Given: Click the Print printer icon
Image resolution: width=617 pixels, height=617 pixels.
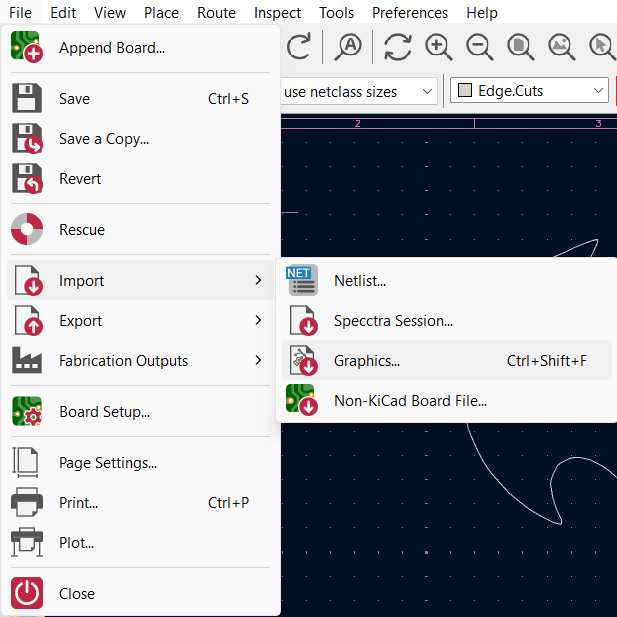Looking at the screenshot, I should [27, 502].
